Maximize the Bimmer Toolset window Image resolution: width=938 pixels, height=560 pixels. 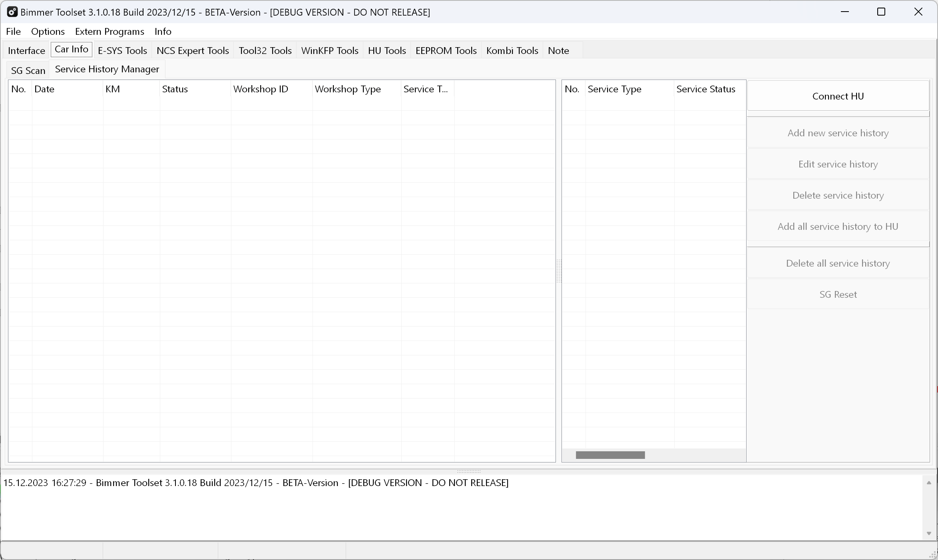881,12
